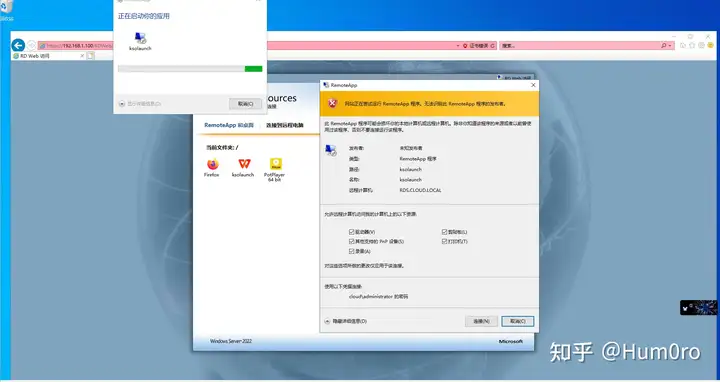Launch the ksolaunch WPS app in the app list
Viewport: 720px width, 382px height.
[244, 164]
